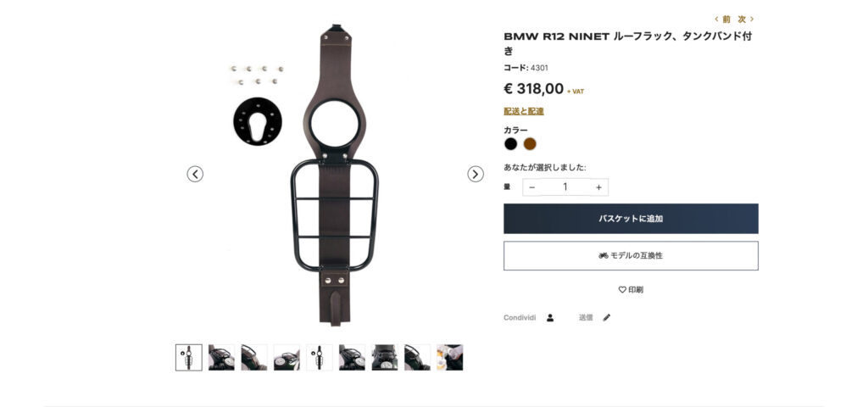Decrease quantity with the minus button

pyautogui.click(x=532, y=187)
